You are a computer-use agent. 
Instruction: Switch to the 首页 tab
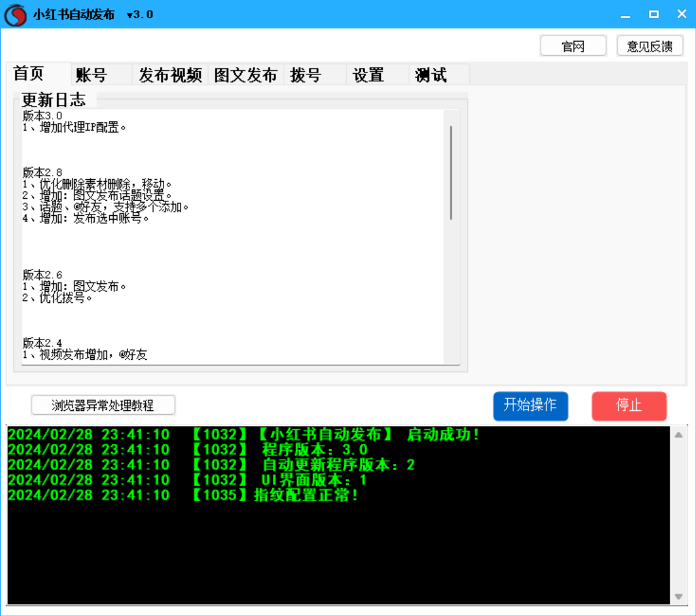38,74
